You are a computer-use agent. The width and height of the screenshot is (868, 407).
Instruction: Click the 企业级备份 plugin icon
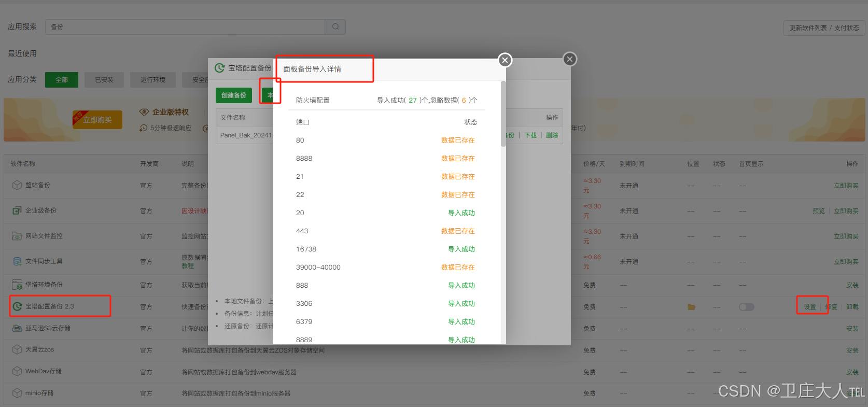point(17,210)
